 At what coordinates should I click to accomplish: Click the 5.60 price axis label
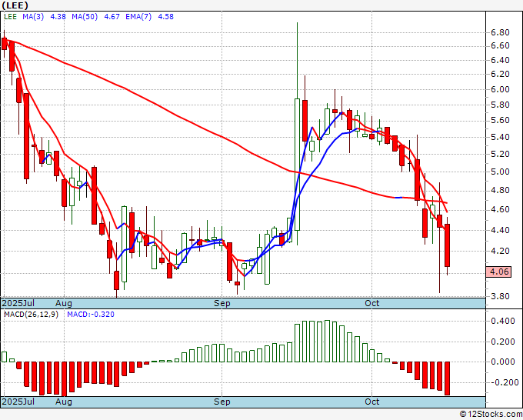[x=500, y=120]
